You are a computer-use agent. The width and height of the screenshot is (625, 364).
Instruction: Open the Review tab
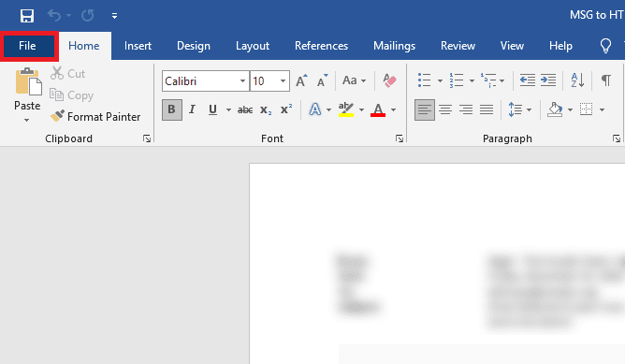click(458, 46)
